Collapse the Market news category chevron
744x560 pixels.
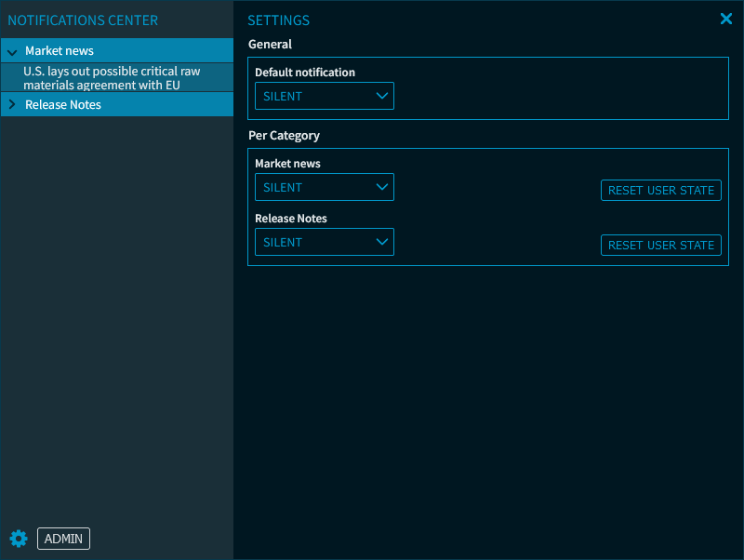tap(12, 52)
